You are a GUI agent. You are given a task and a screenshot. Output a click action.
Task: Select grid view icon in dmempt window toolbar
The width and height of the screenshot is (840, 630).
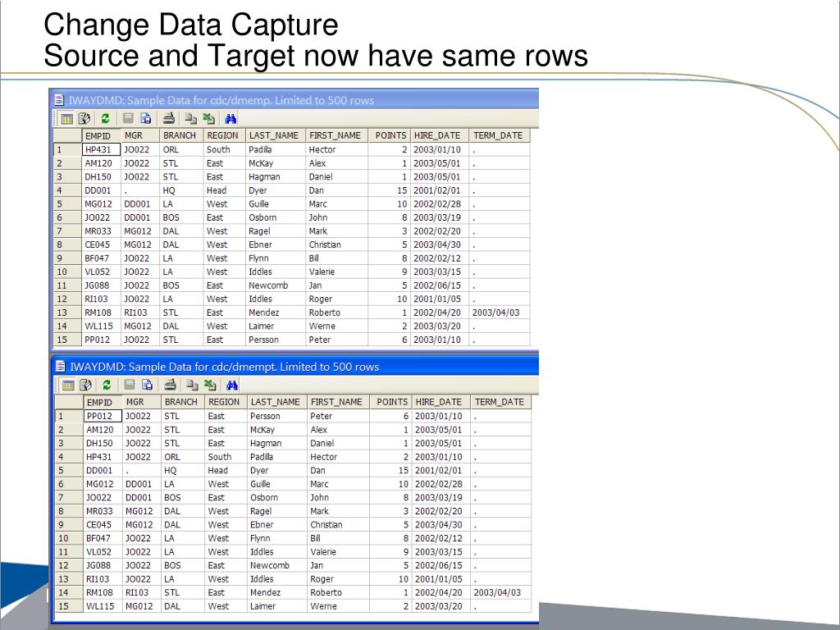tap(69, 386)
